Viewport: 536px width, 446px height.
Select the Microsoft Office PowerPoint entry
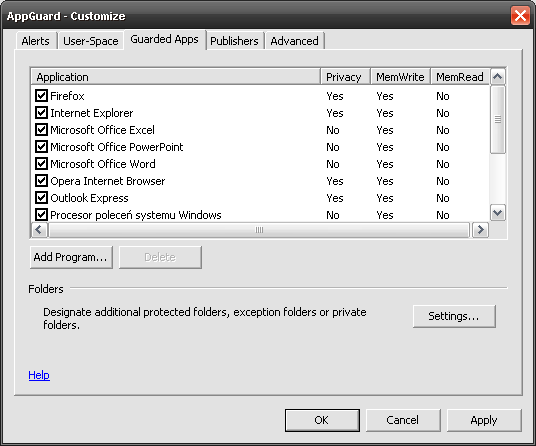click(x=117, y=147)
